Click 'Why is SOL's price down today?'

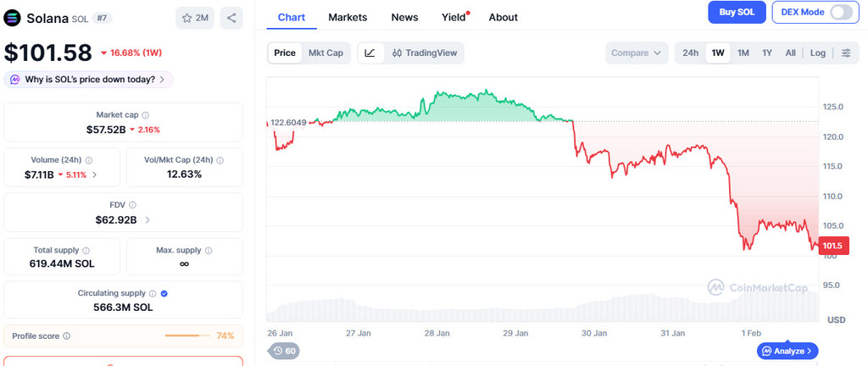[x=89, y=80]
